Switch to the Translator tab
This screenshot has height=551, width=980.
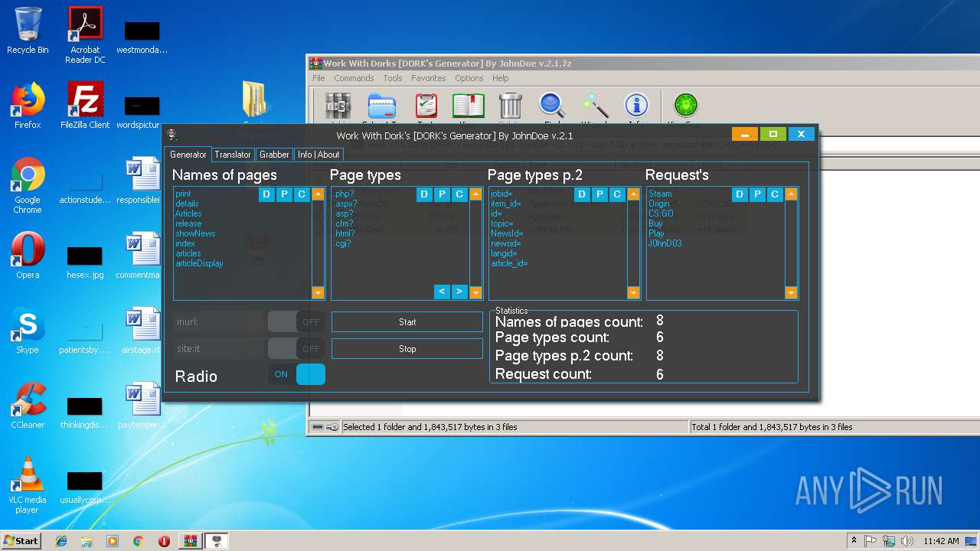tap(233, 155)
